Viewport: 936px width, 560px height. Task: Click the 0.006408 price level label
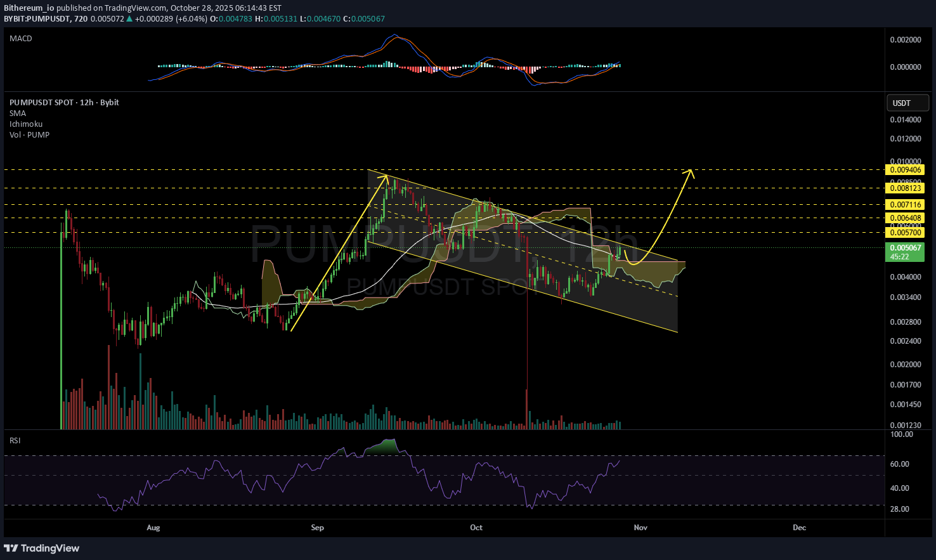pyautogui.click(x=905, y=218)
